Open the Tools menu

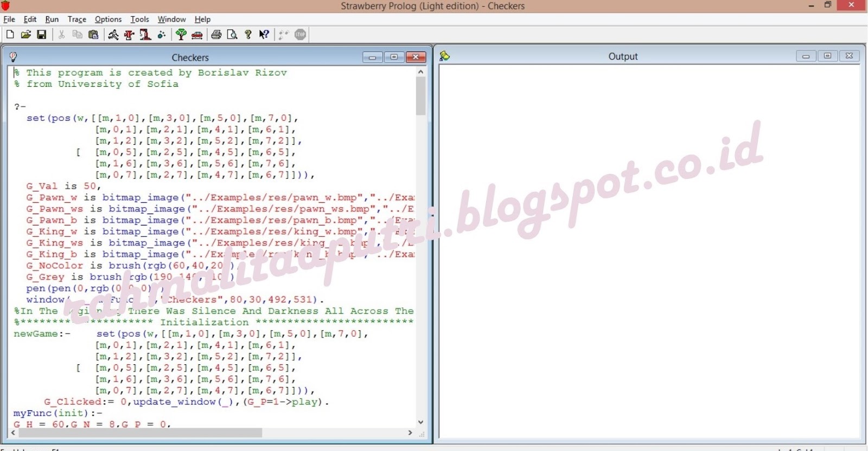pos(140,20)
